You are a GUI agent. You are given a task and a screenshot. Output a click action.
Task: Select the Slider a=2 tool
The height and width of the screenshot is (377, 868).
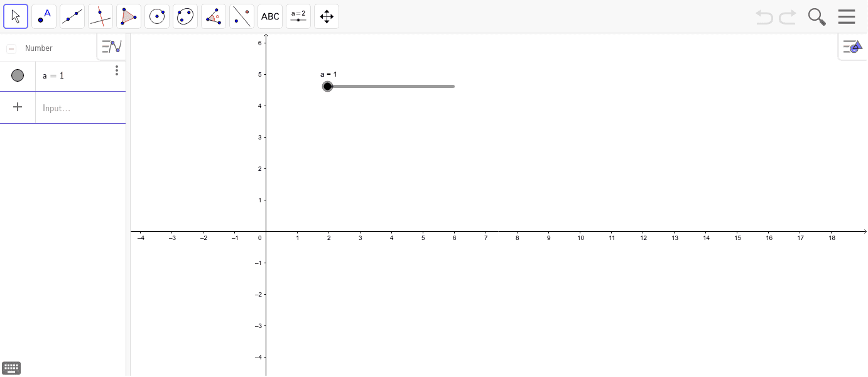298,16
